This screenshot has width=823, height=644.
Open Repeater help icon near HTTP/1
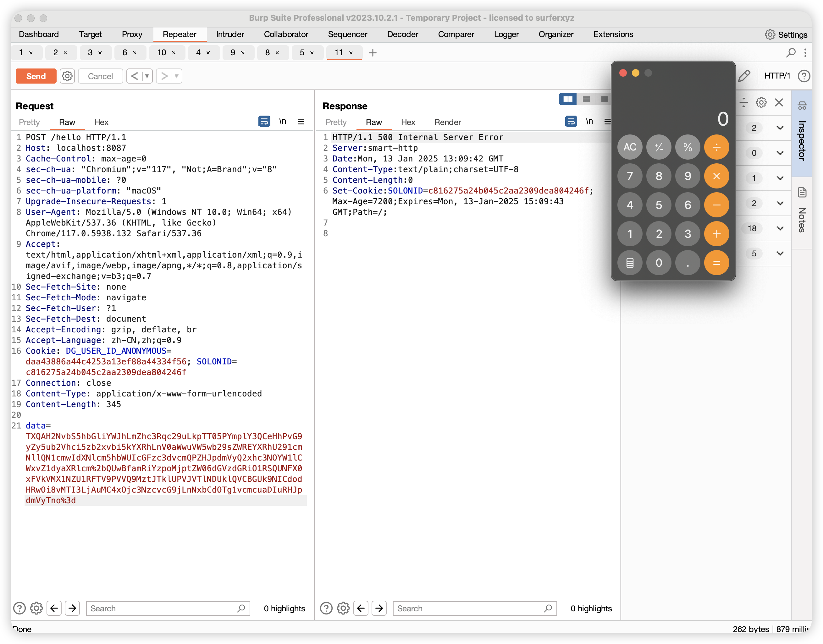coord(804,76)
